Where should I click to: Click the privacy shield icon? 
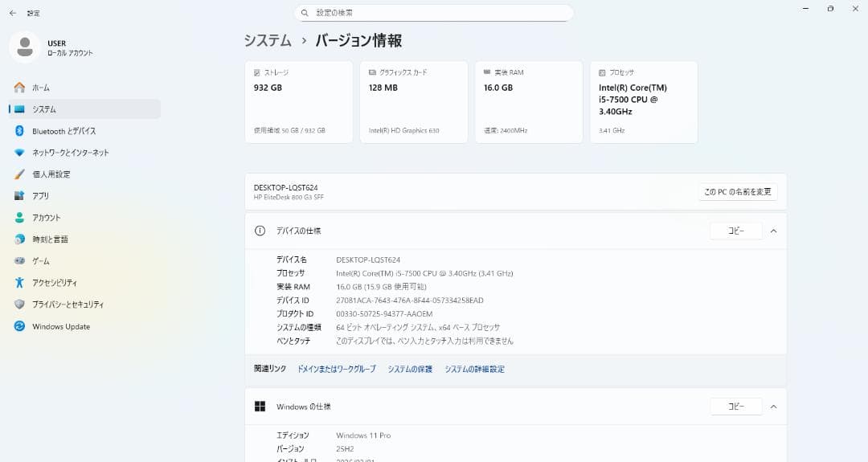19,305
